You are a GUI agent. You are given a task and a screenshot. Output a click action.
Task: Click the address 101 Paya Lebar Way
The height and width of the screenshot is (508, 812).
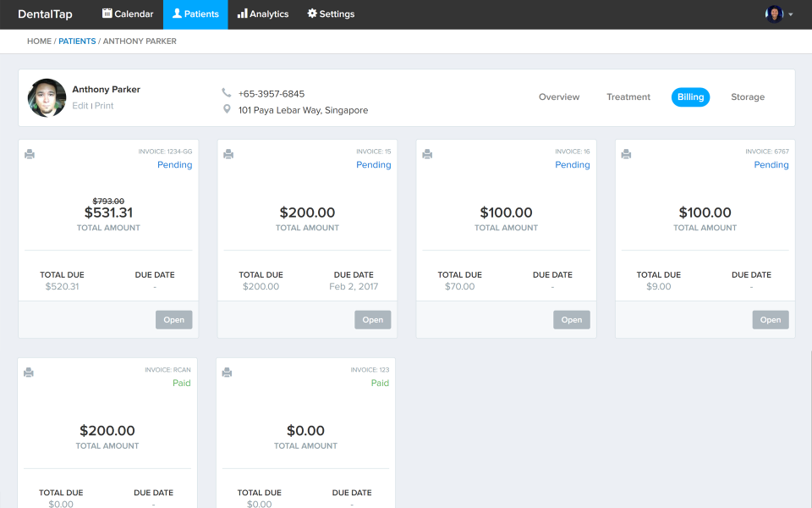click(303, 110)
